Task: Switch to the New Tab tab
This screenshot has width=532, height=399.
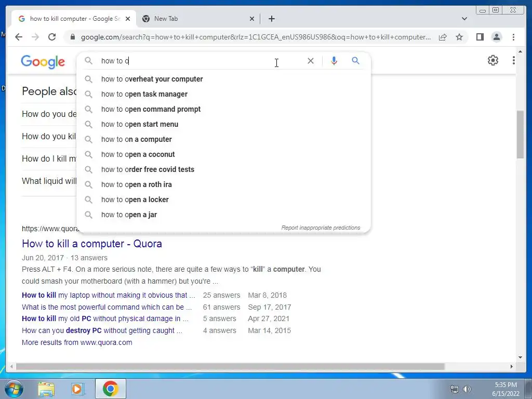Action: [x=198, y=19]
